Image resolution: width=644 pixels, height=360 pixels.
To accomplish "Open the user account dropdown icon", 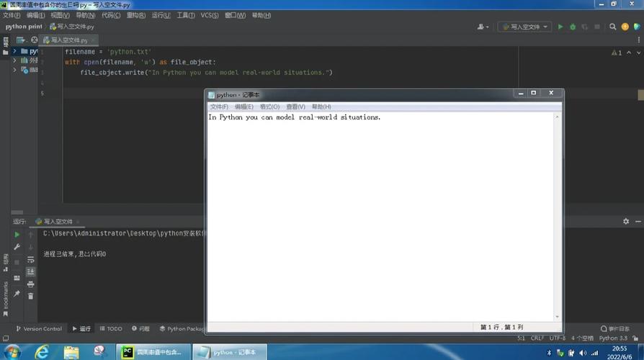I will [x=483, y=27].
